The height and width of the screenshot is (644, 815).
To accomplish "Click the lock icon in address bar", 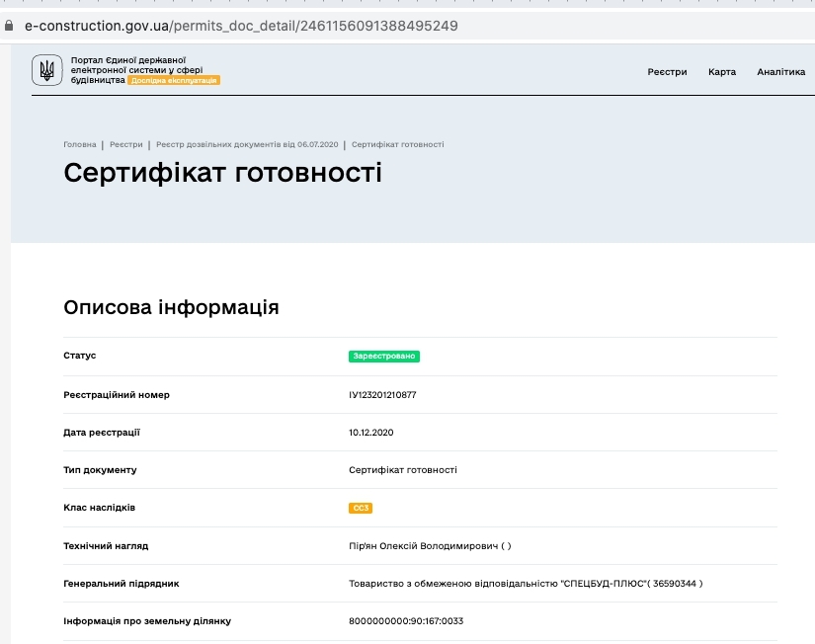I will coord(9,26).
